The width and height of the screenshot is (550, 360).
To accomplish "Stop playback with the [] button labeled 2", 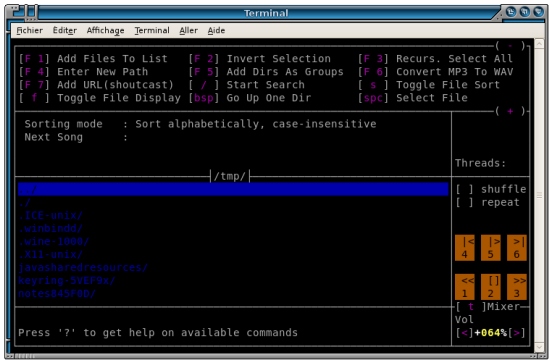I will pyautogui.click(x=491, y=287).
